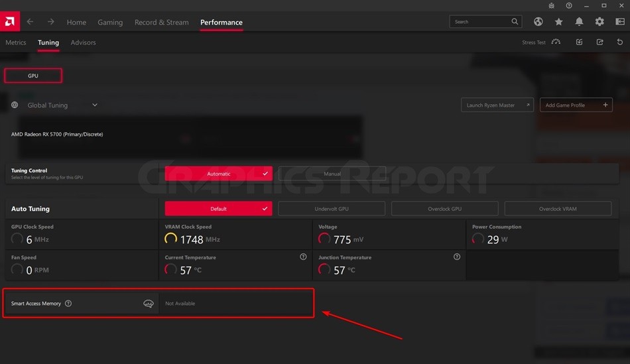The height and width of the screenshot is (364, 630).
Task: Select Overclock GPU auto tuning
Action: [445, 208]
